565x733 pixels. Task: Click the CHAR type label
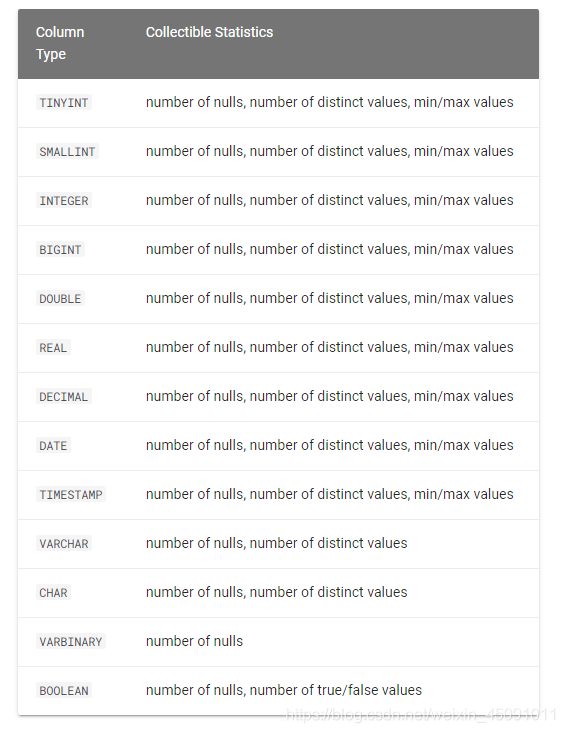(x=53, y=592)
